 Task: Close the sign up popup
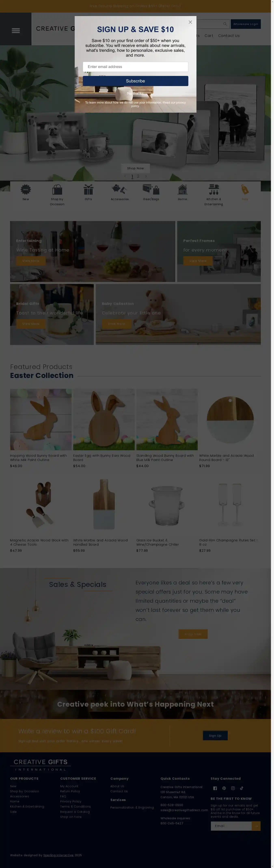(190, 22)
